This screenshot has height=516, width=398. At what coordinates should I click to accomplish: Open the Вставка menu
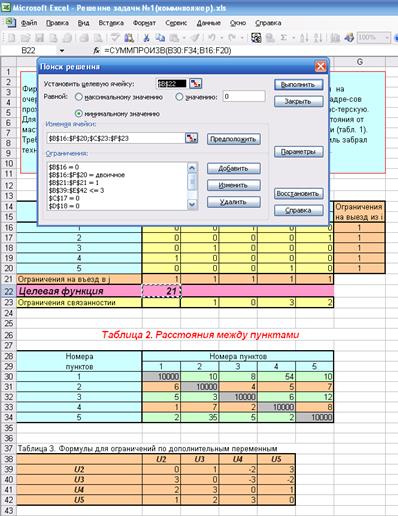(x=111, y=23)
